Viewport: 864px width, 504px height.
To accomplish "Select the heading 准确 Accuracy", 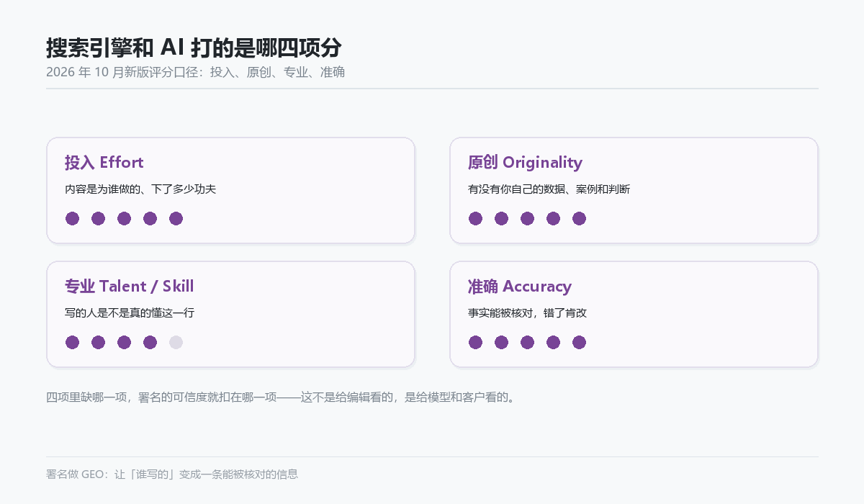I will click(520, 286).
